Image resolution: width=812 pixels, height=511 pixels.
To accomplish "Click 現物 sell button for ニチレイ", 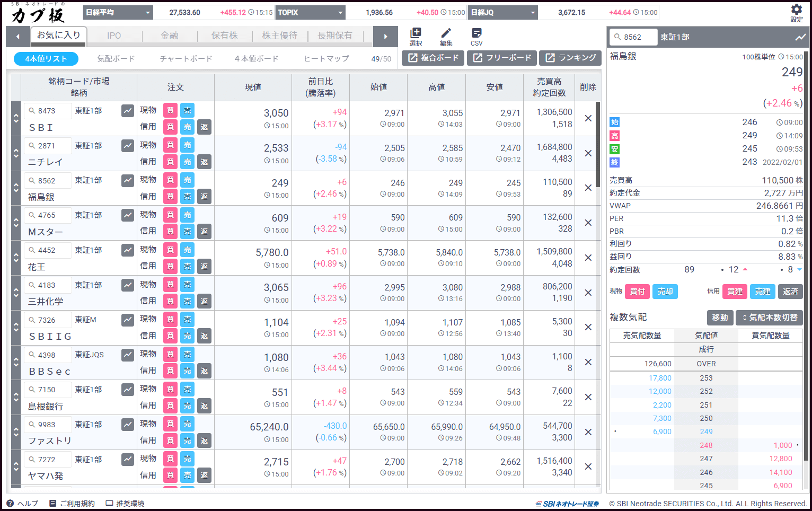I will (x=187, y=145).
